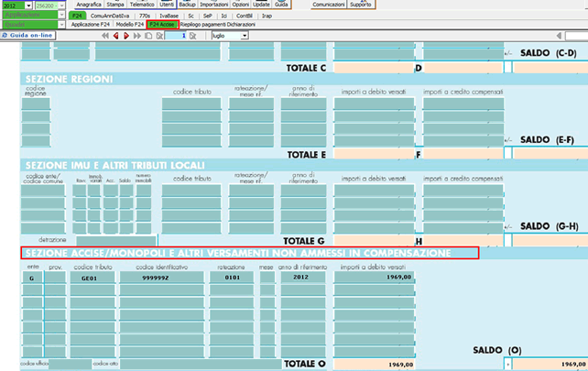Click the SALDO (O) amount field
The width and height of the screenshot is (588, 371).
click(x=550, y=364)
